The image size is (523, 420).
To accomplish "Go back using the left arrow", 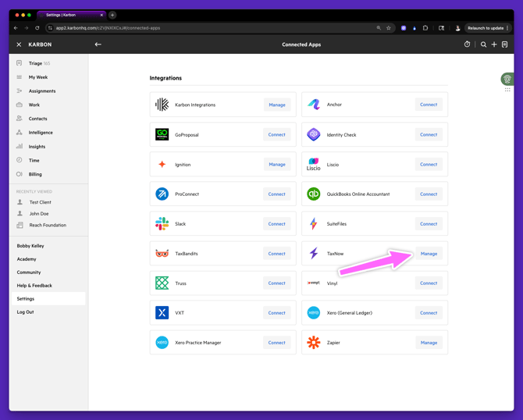I will 98,44.
